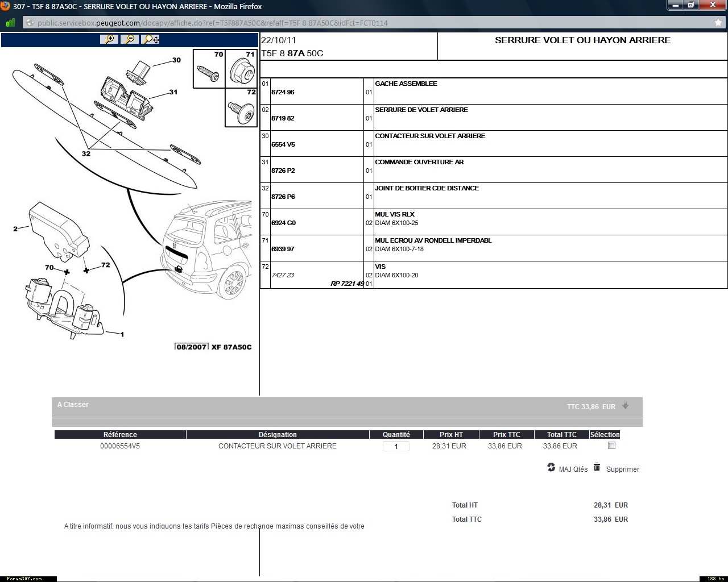This screenshot has width=728, height=582.
Task: Click the Firefox logo in the title bar
Action: pyautogui.click(x=5, y=6)
